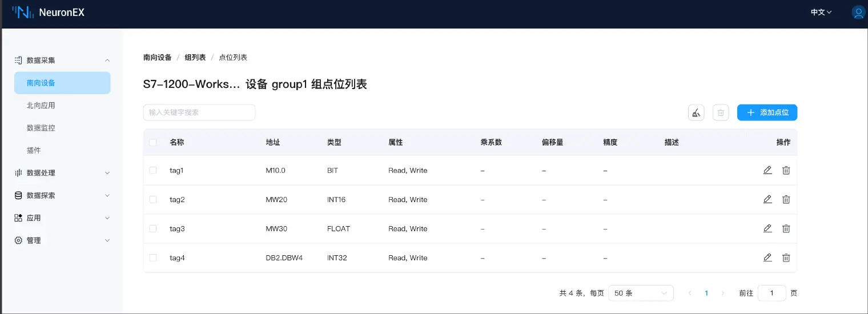
Task: Edit tag3 with the pencil icon
Action: coord(767,228)
